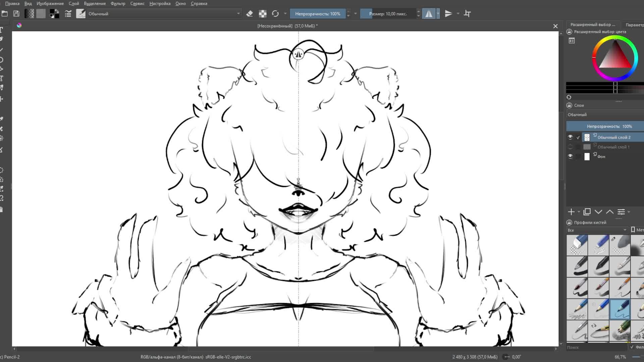Open layer properties sliders icon
This screenshot has height=362, width=644.
point(621,212)
